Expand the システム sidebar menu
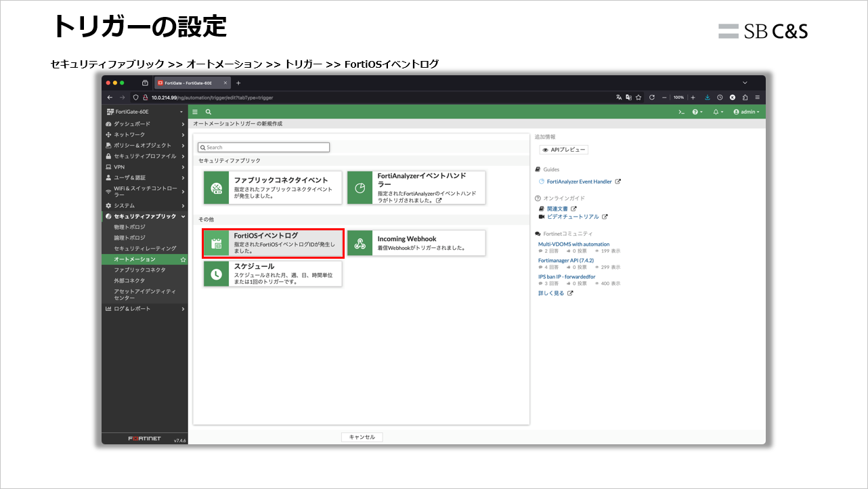 pos(145,205)
